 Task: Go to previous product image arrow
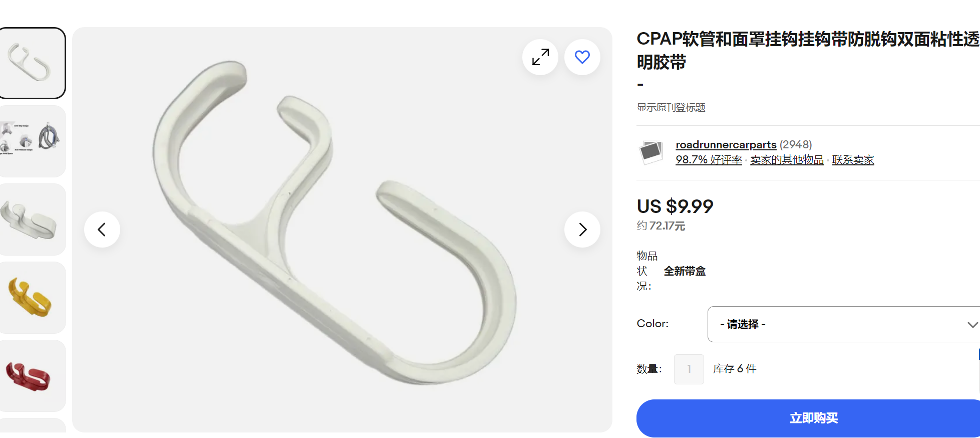tap(102, 230)
